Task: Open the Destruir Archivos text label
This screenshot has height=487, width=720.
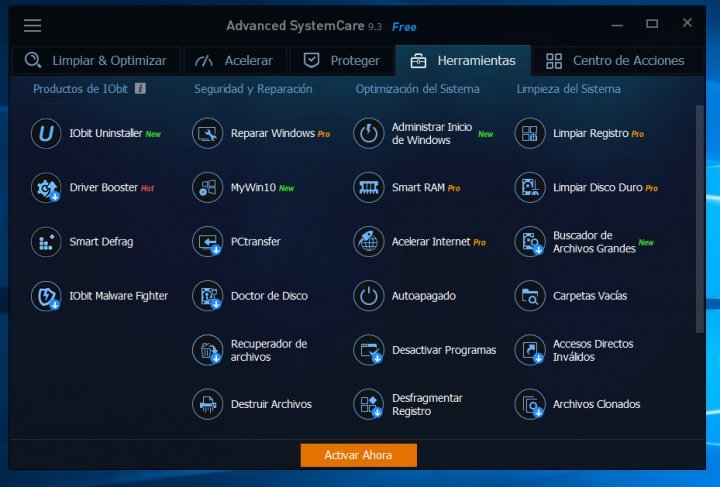Action: [x=271, y=404]
